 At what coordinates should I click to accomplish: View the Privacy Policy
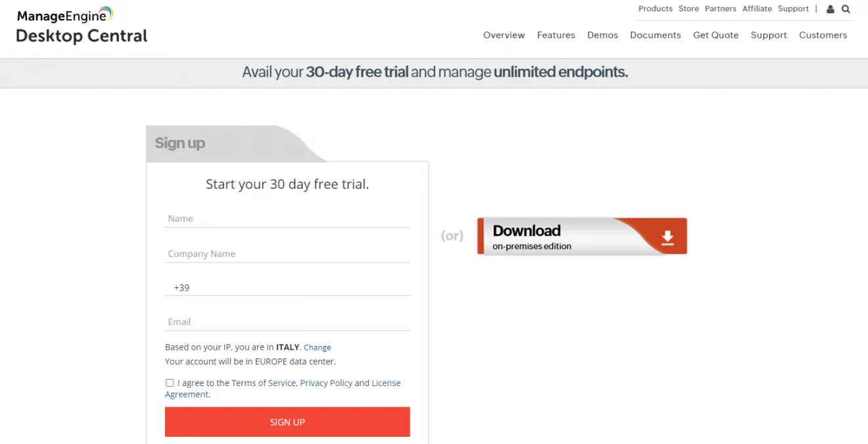[326, 382]
